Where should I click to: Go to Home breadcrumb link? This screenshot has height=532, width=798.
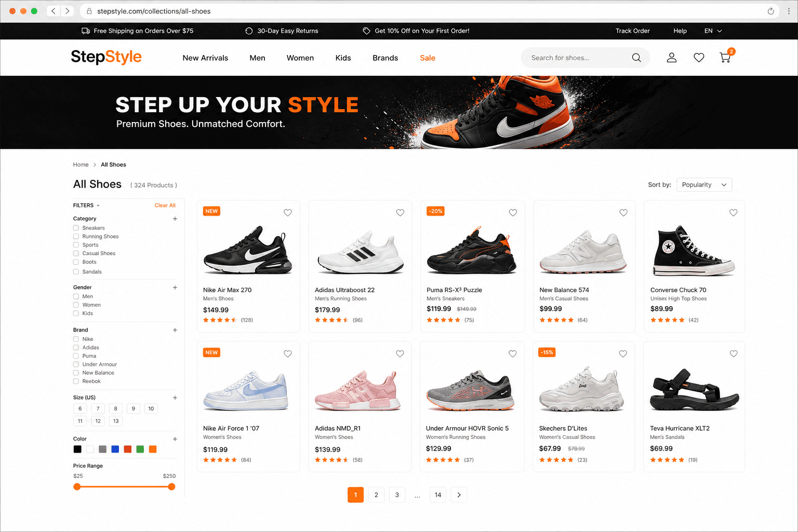pos(81,165)
